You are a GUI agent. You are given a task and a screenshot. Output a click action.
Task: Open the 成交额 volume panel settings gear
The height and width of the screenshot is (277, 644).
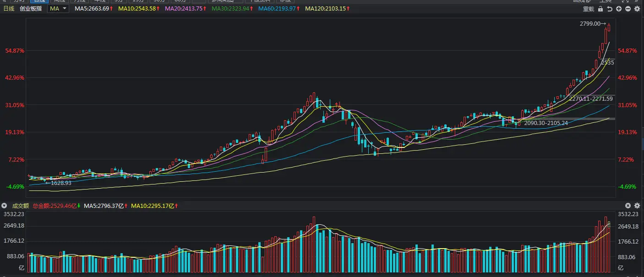coord(637,206)
